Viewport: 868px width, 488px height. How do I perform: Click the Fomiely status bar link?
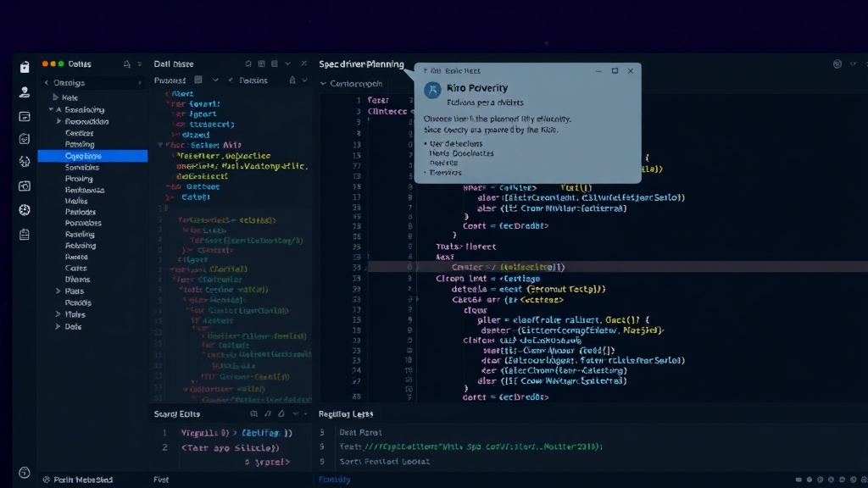click(x=334, y=480)
